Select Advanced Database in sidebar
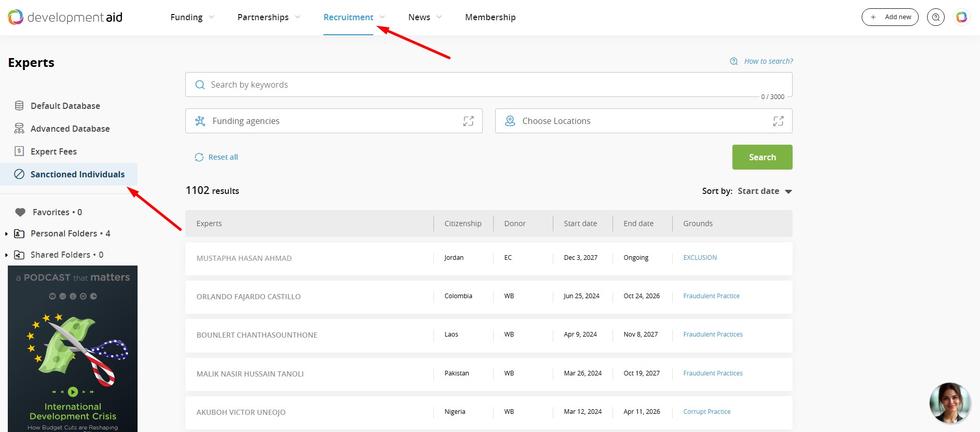Screen dimensions: 980x432 tap(70, 129)
